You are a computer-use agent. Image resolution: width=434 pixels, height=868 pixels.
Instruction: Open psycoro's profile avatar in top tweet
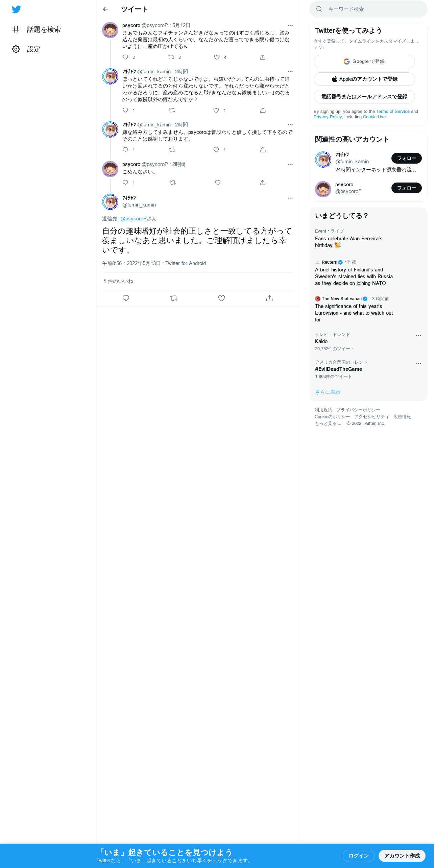[110, 30]
